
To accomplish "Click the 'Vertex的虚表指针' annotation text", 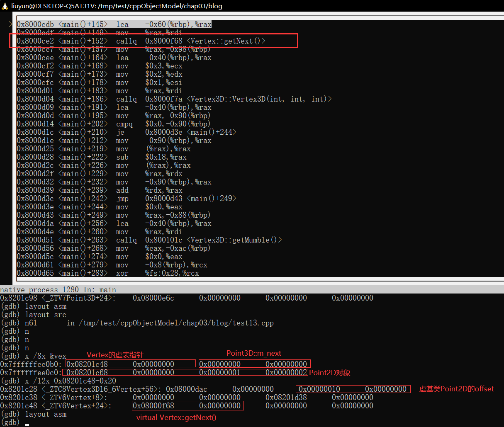I will [x=115, y=355].
